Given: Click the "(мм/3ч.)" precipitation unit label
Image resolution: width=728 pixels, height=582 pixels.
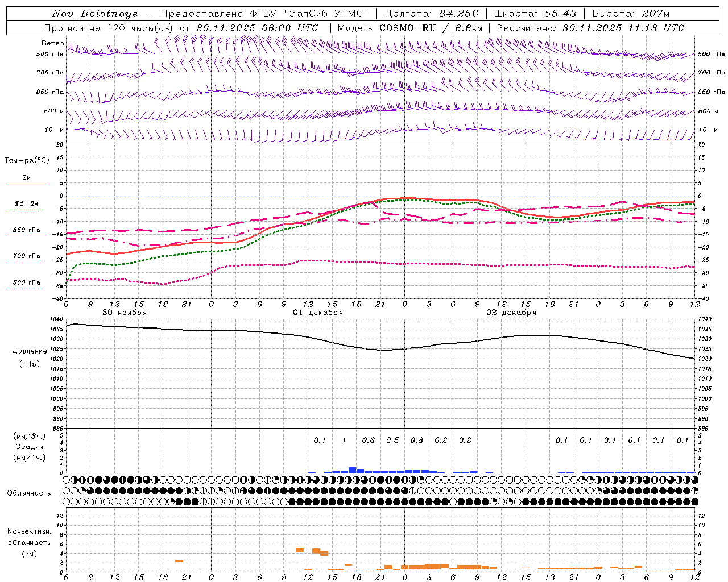Looking at the screenshot, I should pos(28,436).
